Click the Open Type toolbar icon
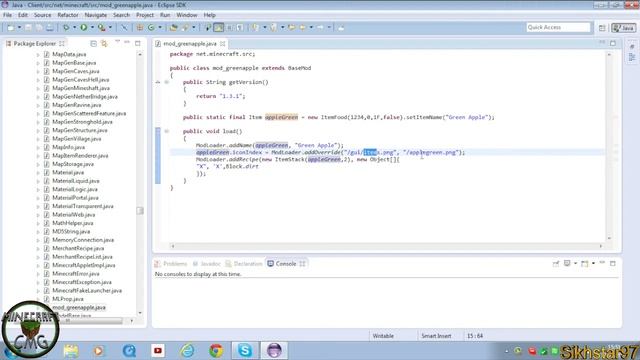 pyautogui.click(x=173, y=27)
